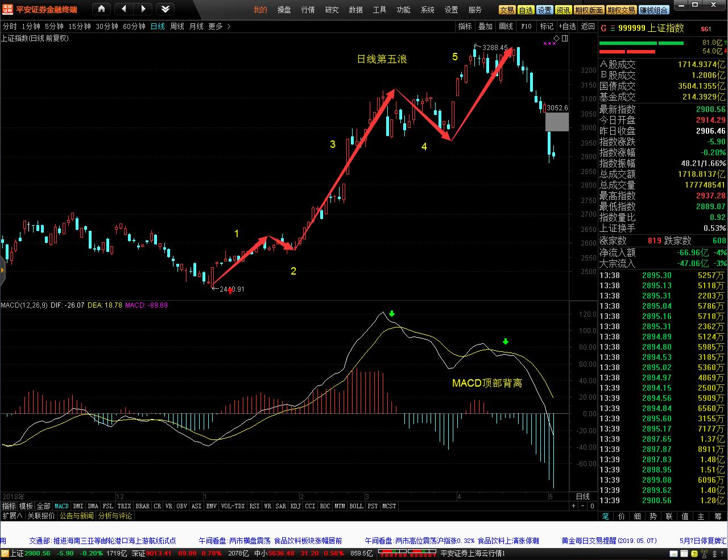Expand side panel with left edge handle
Viewport: 728px width, 560px height.
click(x=2, y=271)
